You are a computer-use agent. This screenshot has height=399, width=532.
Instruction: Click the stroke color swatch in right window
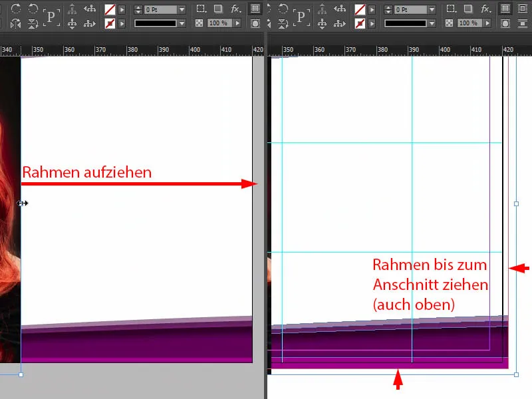360,23
